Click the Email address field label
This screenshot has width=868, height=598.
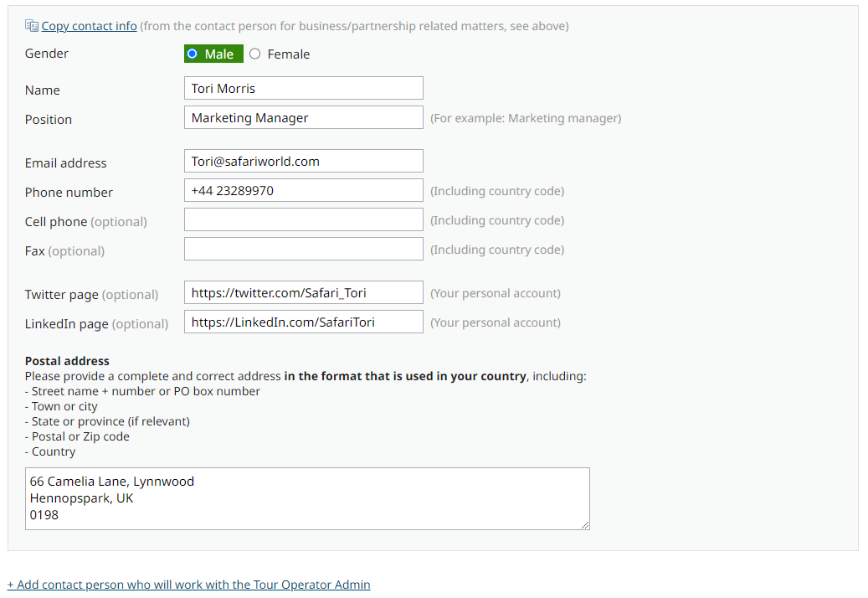click(x=66, y=163)
